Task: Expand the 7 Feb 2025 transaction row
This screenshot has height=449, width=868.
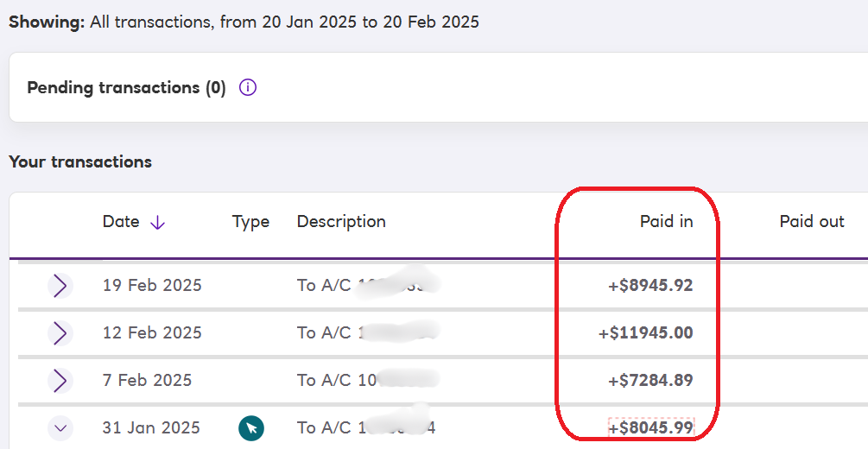Action: point(60,381)
